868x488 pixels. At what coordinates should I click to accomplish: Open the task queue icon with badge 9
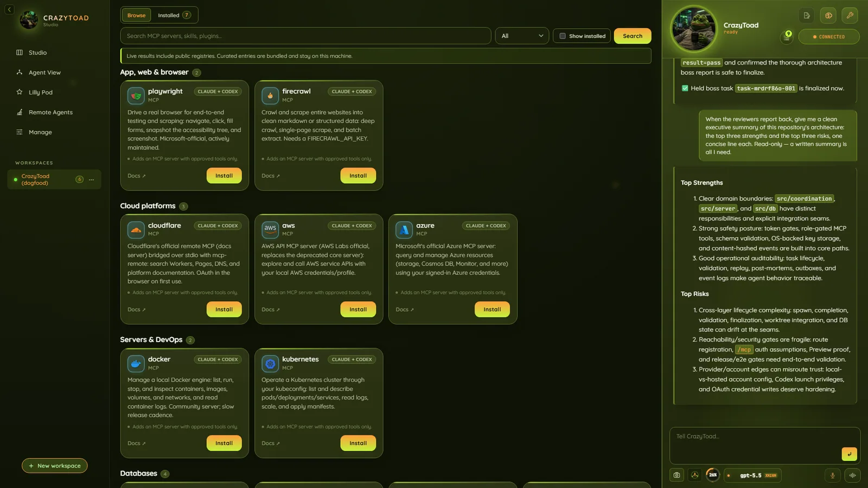[787, 36]
